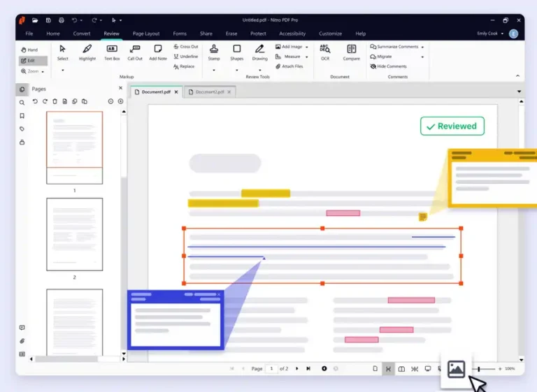
Task: Click the Open folder icon in title bar
Action: (35, 20)
